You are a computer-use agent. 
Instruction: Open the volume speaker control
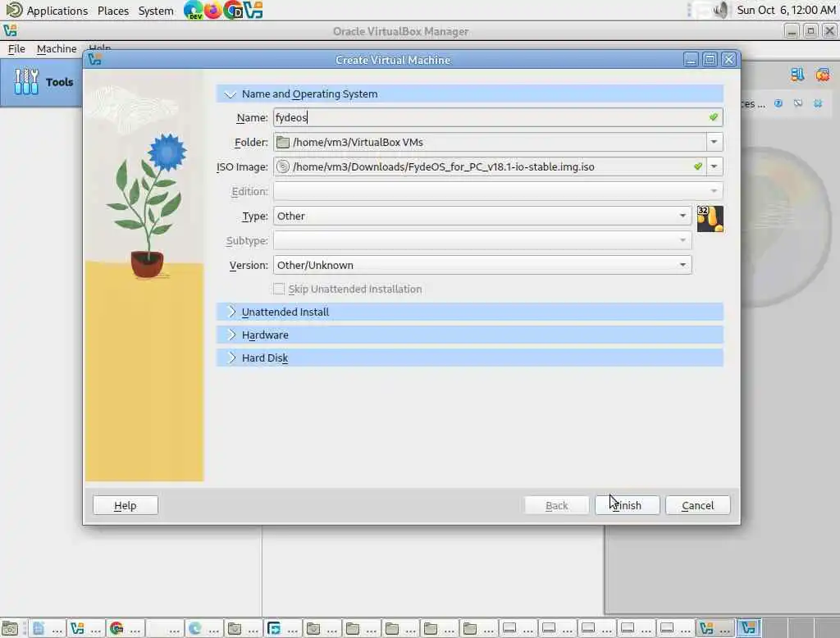[x=720, y=10]
